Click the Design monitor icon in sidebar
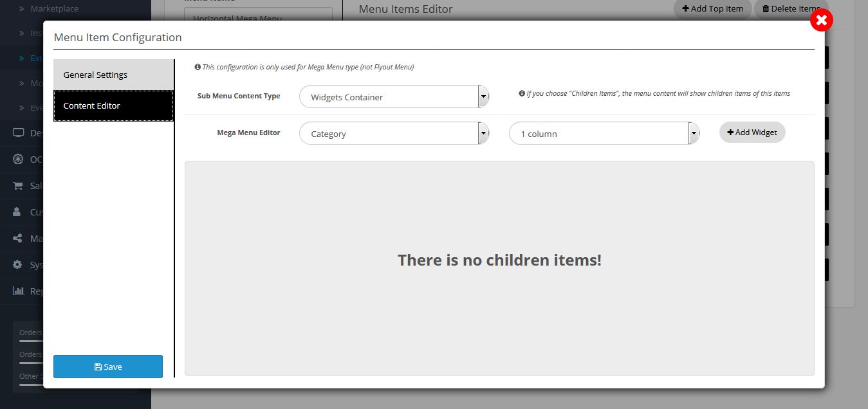The image size is (868, 409). (x=19, y=133)
